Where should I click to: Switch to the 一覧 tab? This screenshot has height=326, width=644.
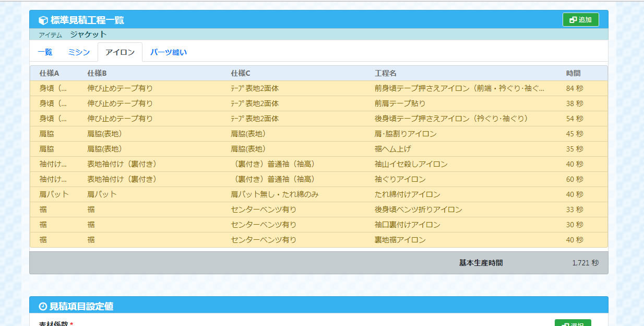point(45,52)
